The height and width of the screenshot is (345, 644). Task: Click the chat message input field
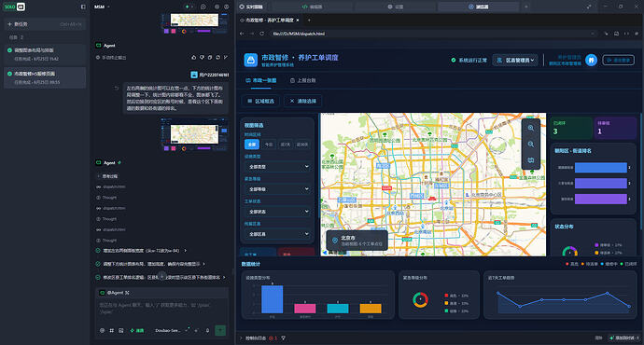tap(161, 309)
